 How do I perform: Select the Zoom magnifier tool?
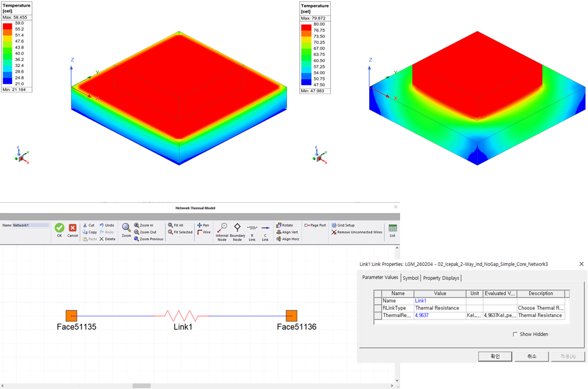[126, 228]
